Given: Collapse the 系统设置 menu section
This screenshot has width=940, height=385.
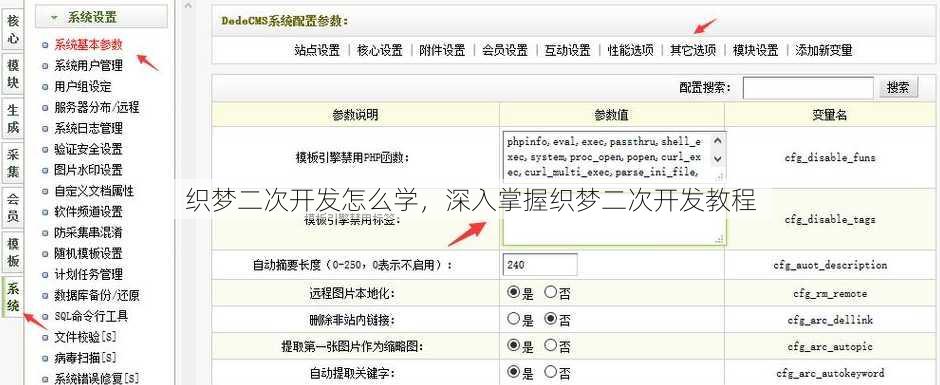Looking at the screenshot, I should pos(101,17).
